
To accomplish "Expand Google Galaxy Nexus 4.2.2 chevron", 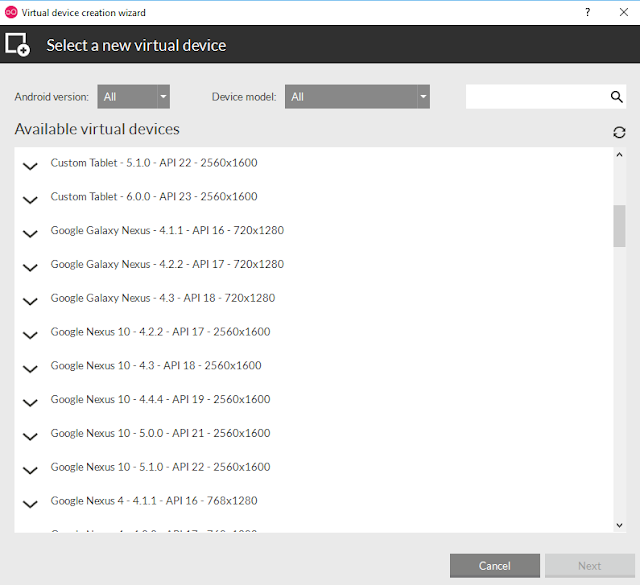I will tap(30, 267).
